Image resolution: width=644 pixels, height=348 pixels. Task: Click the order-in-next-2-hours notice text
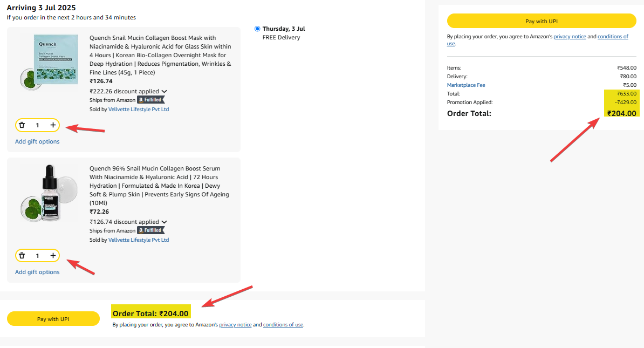click(71, 17)
